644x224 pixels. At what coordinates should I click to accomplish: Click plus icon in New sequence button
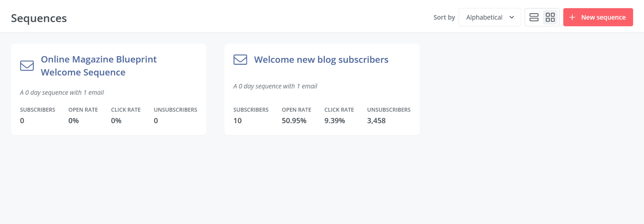coord(572,17)
